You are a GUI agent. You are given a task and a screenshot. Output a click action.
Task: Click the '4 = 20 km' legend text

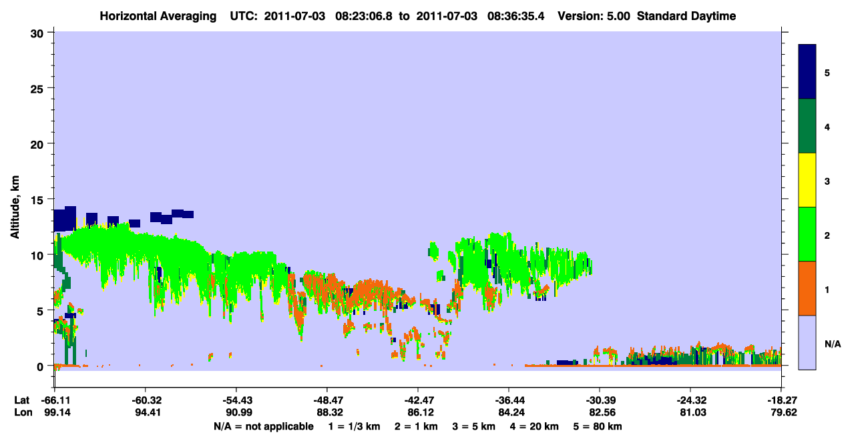(533, 426)
